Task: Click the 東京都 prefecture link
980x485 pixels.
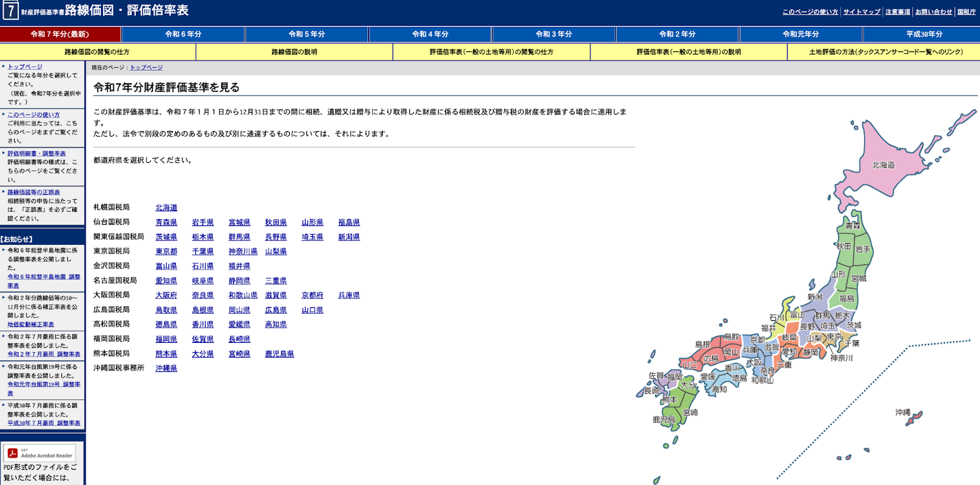Action: (166, 252)
